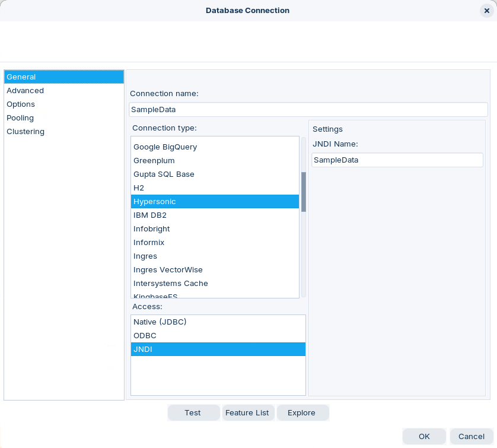This screenshot has height=448, width=497.
Task: Choose Greenplum from connection types
Action: coord(154,161)
